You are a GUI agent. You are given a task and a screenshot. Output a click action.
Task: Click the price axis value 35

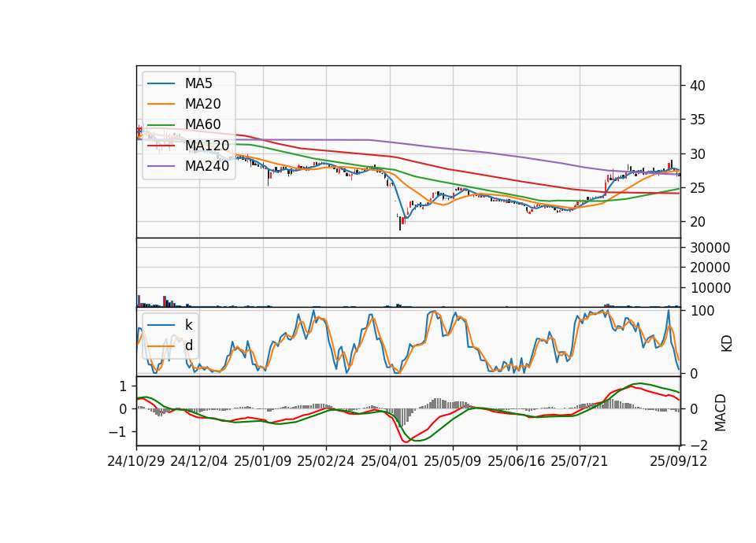tap(697, 120)
